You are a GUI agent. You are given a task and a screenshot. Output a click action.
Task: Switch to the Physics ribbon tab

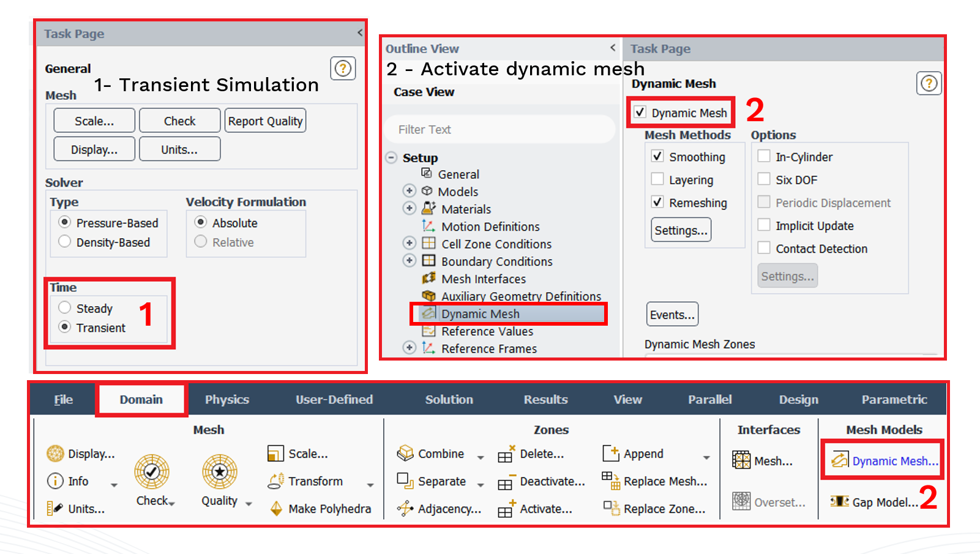tap(226, 399)
